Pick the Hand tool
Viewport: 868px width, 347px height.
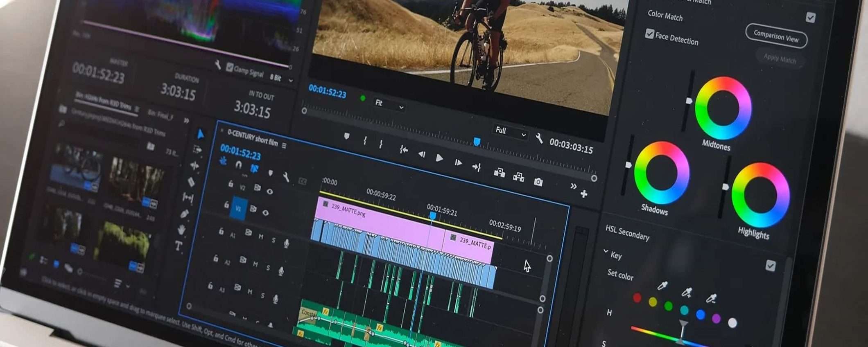coord(181,230)
